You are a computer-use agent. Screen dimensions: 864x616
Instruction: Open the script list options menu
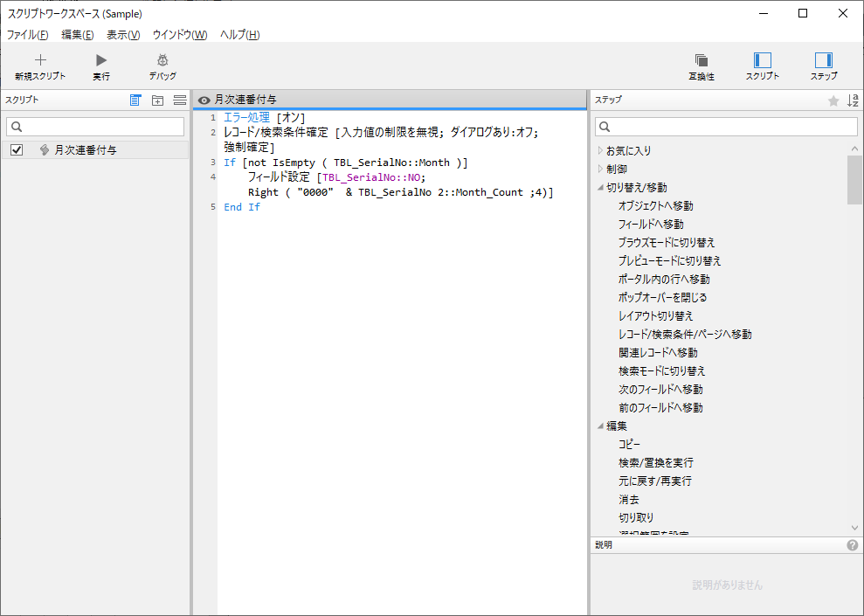point(179,100)
